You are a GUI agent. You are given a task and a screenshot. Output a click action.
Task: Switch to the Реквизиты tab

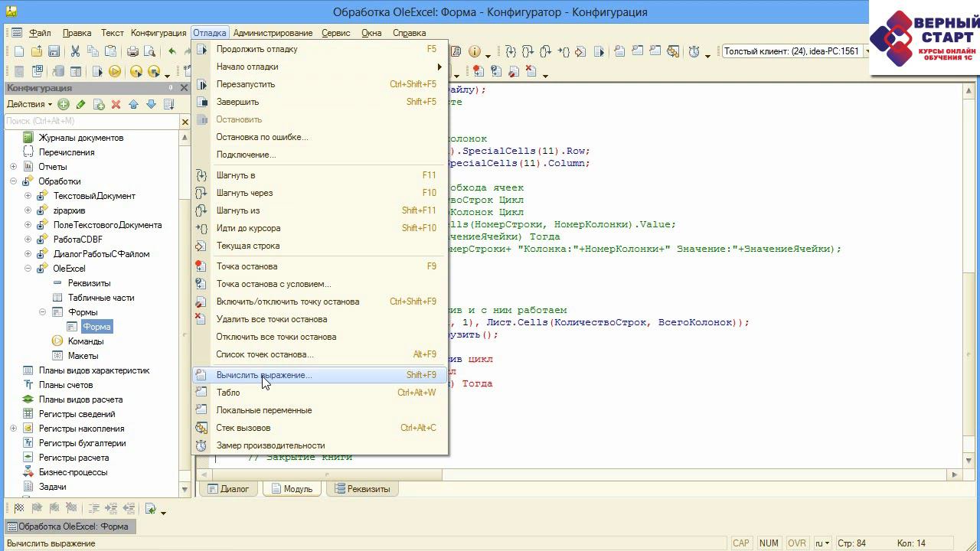click(x=361, y=489)
